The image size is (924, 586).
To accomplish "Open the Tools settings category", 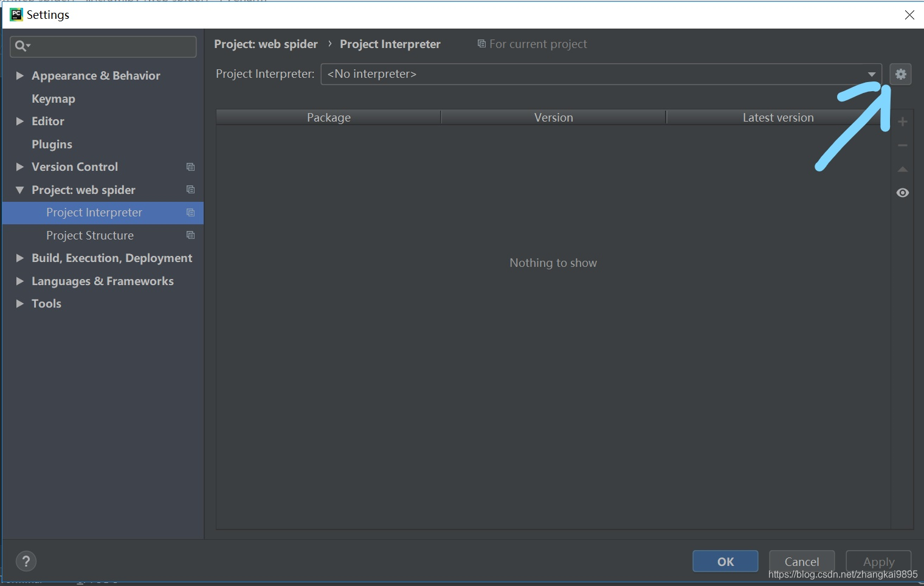I will point(46,303).
